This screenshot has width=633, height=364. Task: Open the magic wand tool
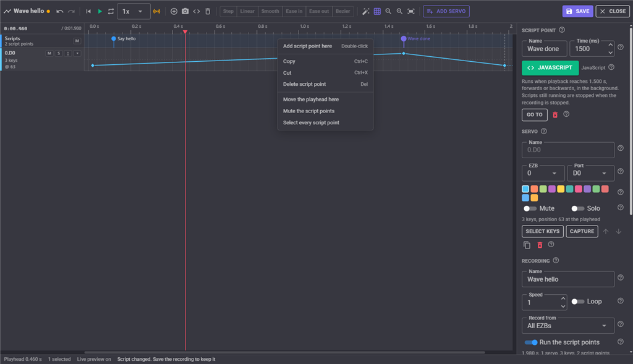366,11
